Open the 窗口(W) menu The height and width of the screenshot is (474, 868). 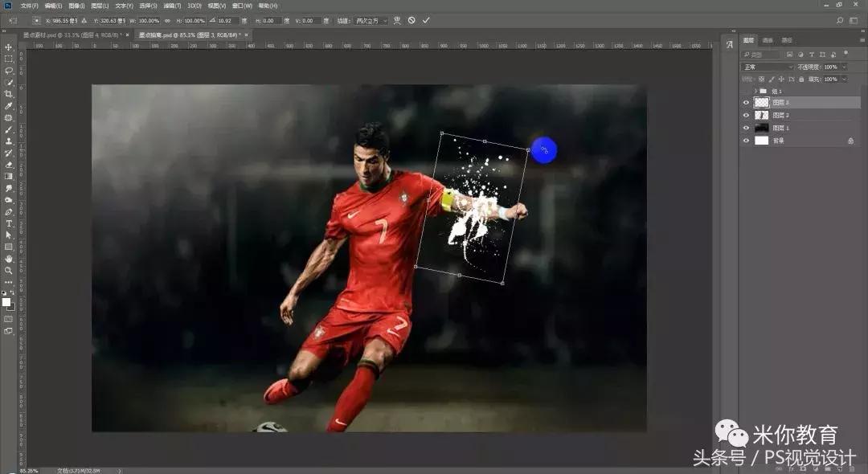[242, 6]
